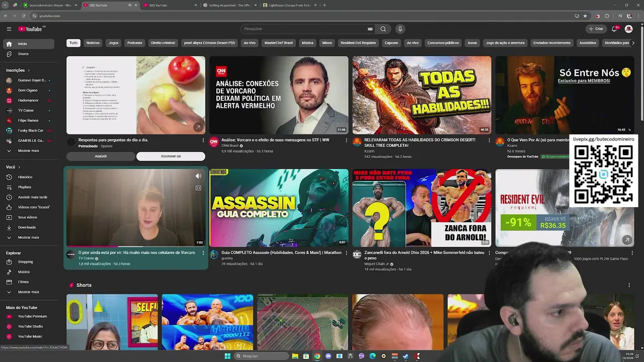Viewport: 644px width, 362px height.
Task: Click the Windows taskbar Pesquisar search box
Action: [262, 356]
